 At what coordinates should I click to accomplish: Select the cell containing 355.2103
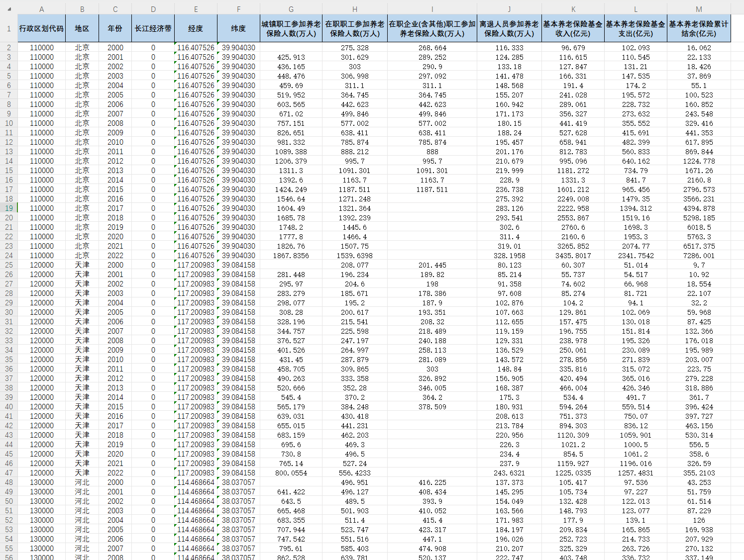(x=699, y=472)
